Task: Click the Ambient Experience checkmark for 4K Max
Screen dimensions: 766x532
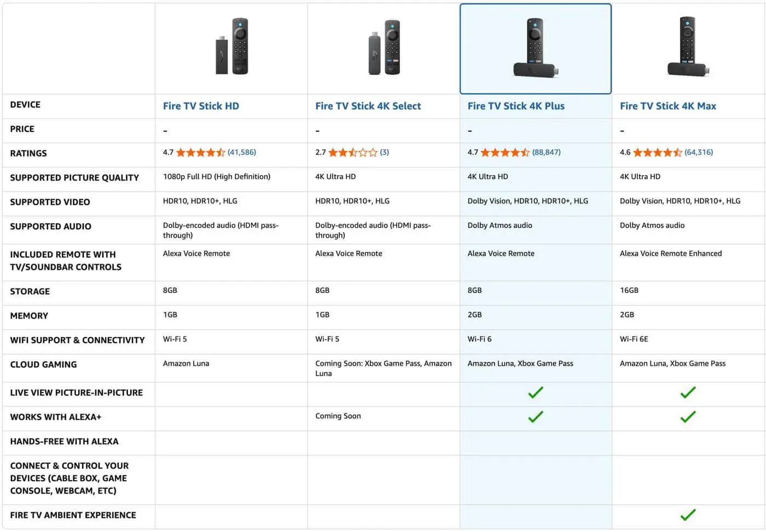Action: coord(688,515)
